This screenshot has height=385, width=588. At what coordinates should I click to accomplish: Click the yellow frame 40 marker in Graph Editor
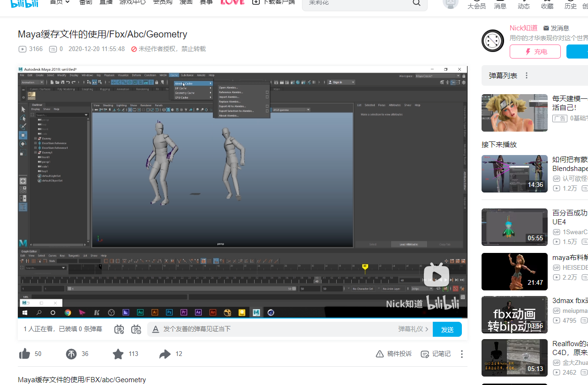pyautogui.click(x=365, y=267)
